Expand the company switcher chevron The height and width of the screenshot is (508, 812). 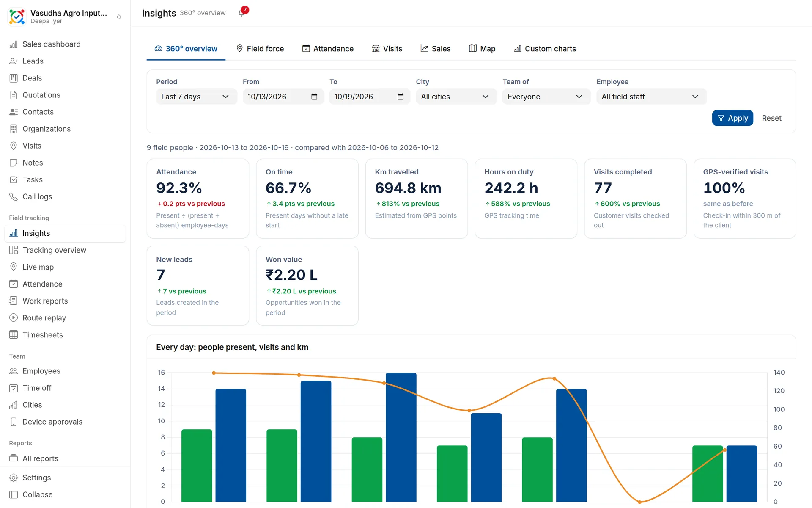pos(119,17)
